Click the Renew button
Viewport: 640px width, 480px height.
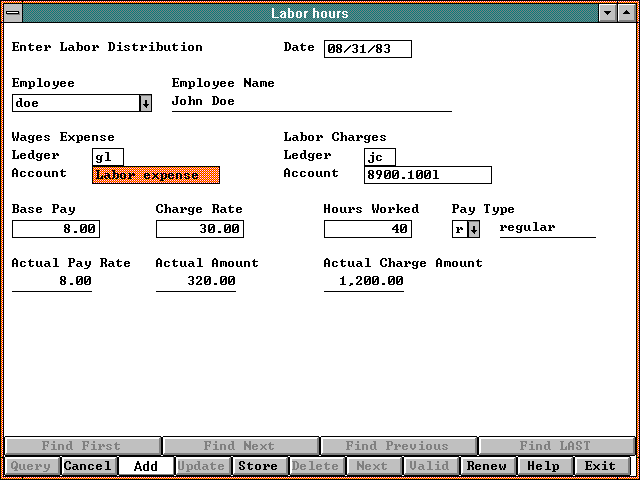point(487,466)
